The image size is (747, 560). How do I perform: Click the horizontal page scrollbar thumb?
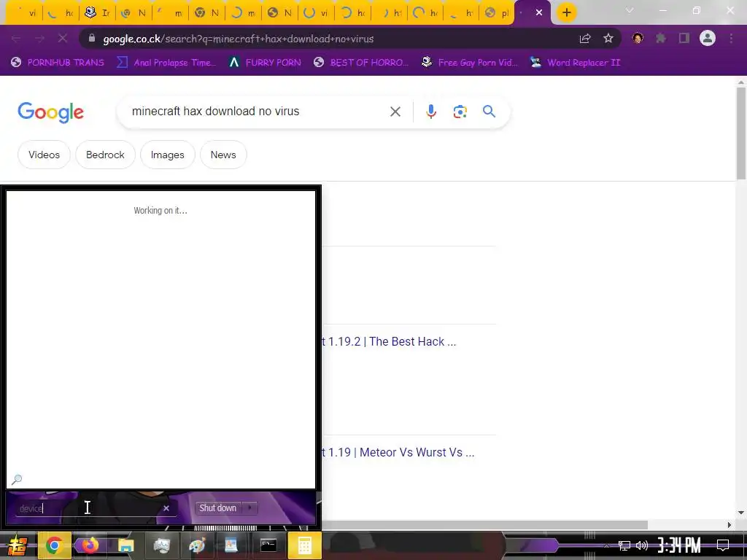(x=484, y=525)
